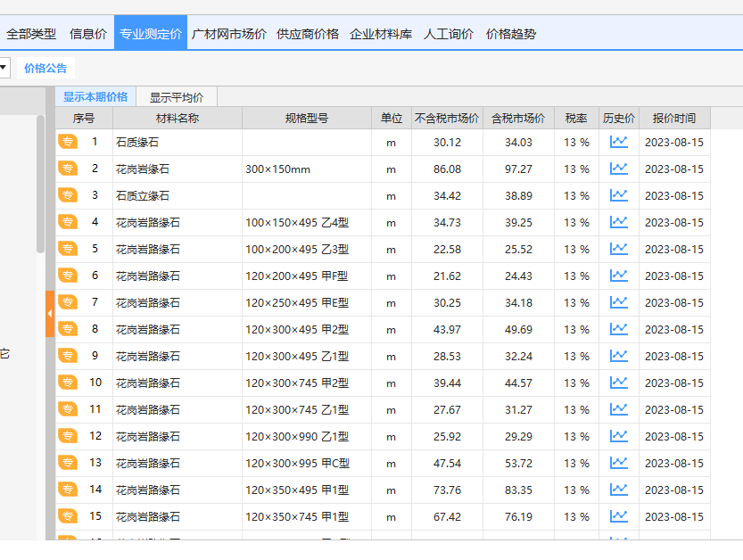Open the 供应商价格 tab
This screenshot has width=743, height=560.
[308, 34]
